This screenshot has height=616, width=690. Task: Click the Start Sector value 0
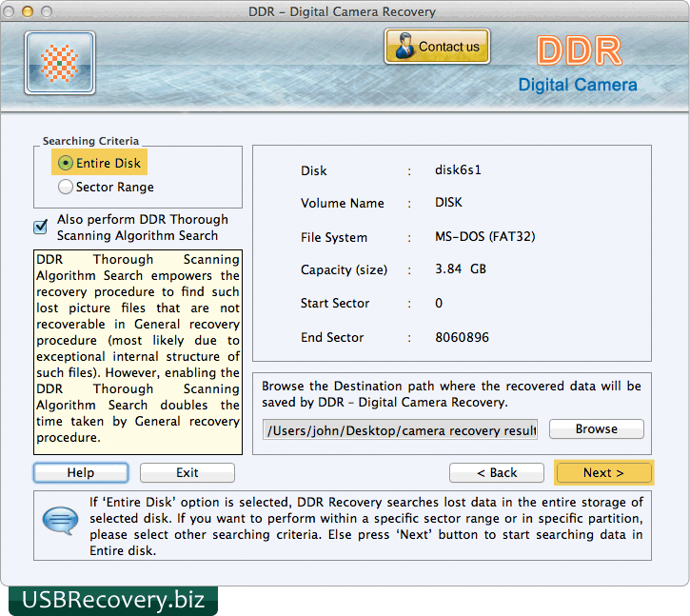tap(439, 303)
